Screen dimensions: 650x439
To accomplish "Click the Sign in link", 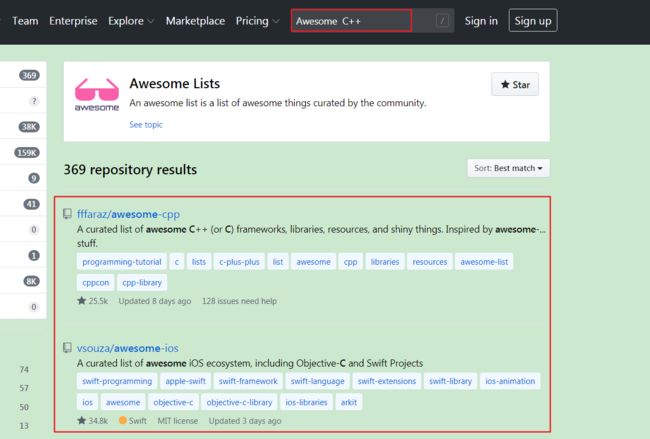I will click(481, 21).
